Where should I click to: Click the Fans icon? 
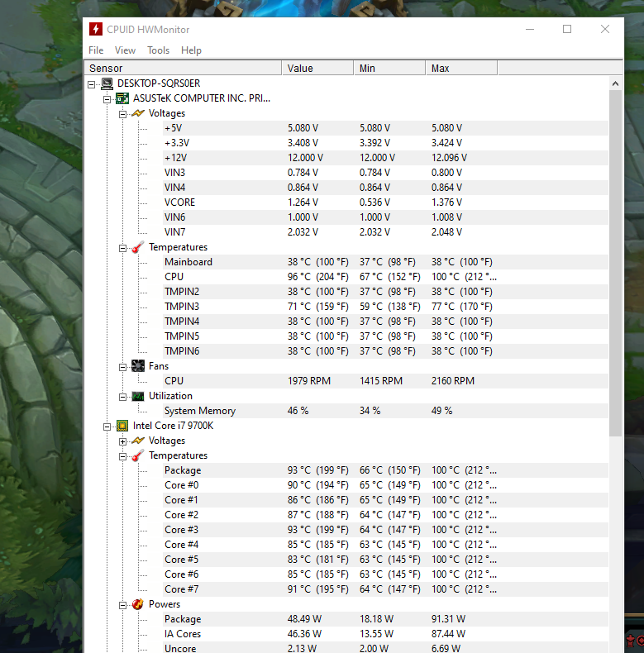138,366
